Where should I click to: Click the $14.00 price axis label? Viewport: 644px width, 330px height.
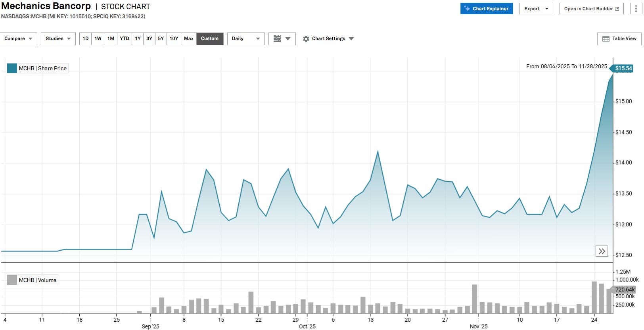pyautogui.click(x=624, y=162)
